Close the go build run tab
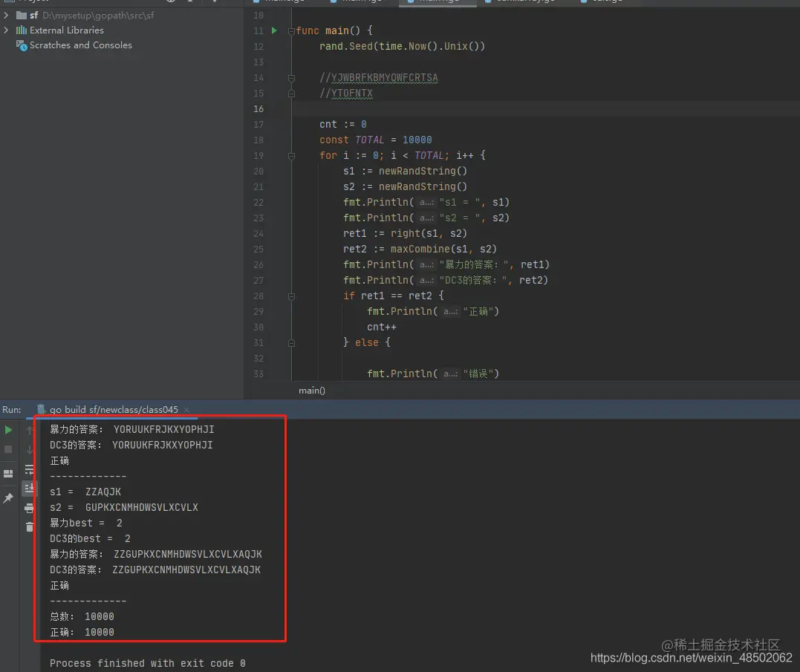This screenshot has width=800, height=672. [186, 410]
